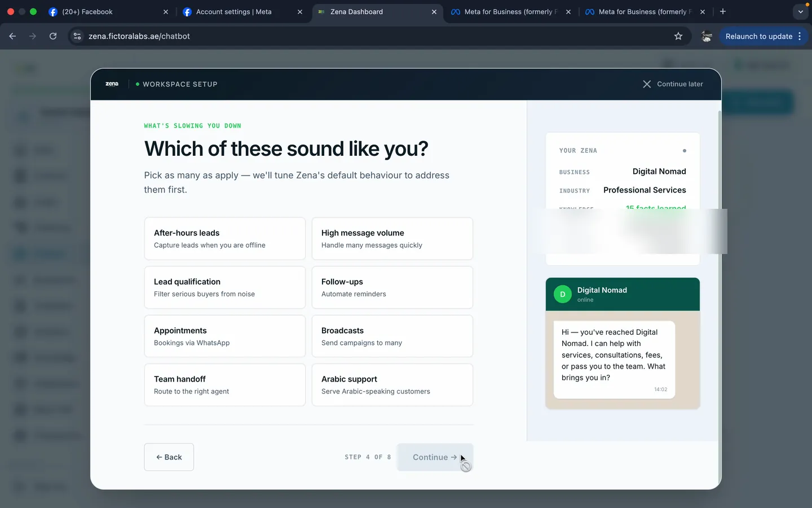Image resolution: width=812 pixels, height=508 pixels.
Task: Click the Meta favicon on the last tab
Action: coord(590,12)
